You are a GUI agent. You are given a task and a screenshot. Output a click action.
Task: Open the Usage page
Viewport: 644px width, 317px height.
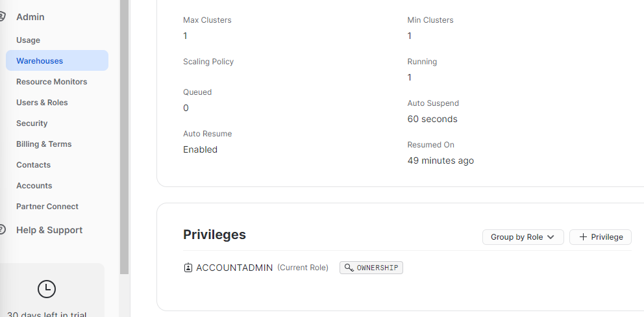click(x=29, y=40)
